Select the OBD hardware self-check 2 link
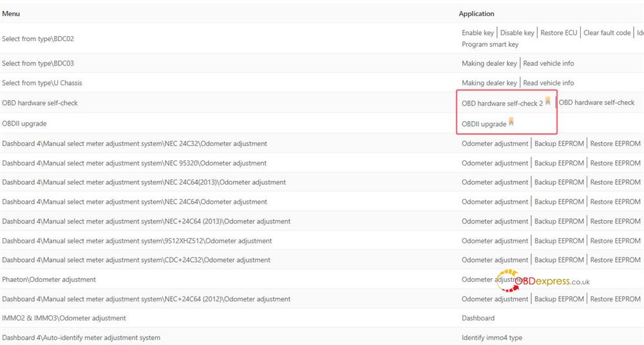This screenshot has width=644, height=345. coord(502,104)
